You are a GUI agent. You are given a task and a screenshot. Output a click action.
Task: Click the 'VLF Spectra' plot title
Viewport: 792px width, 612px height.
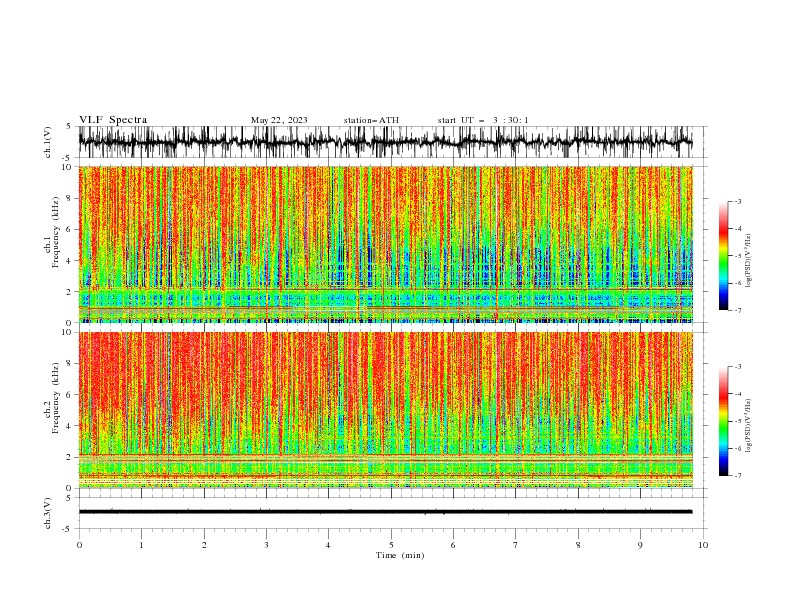(x=113, y=120)
